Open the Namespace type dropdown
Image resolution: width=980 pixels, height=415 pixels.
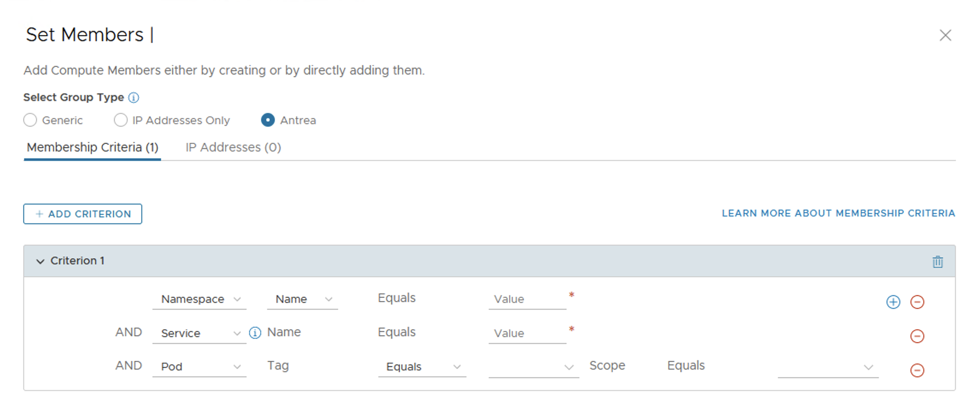point(199,299)
